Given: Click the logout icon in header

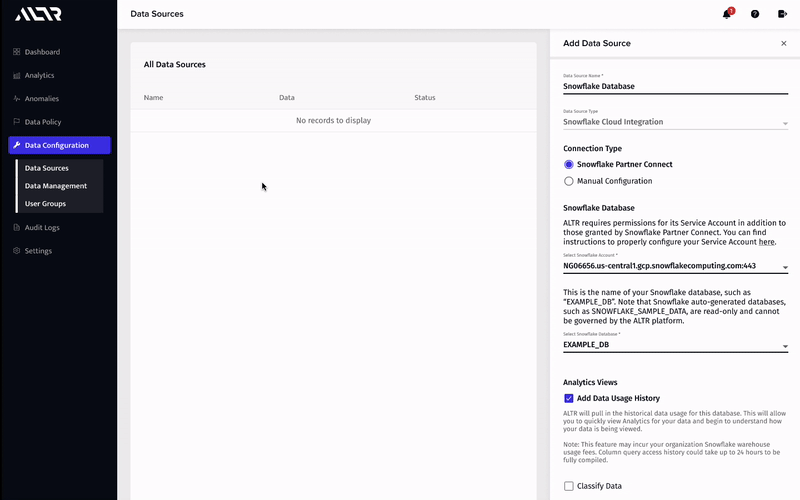Looking at the screenshot, I should coord(782,14).
